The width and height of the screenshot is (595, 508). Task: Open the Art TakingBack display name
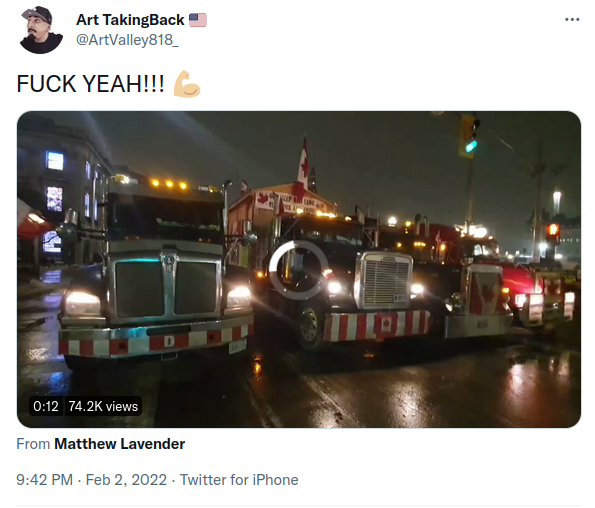click(130, 20)
